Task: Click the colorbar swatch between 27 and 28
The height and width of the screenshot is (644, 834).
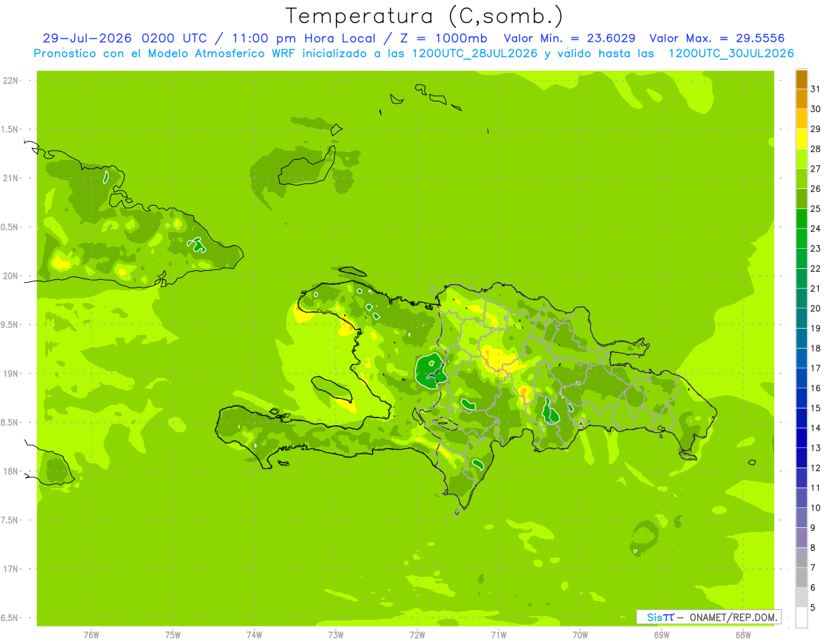Action: (x=801, y=158)
